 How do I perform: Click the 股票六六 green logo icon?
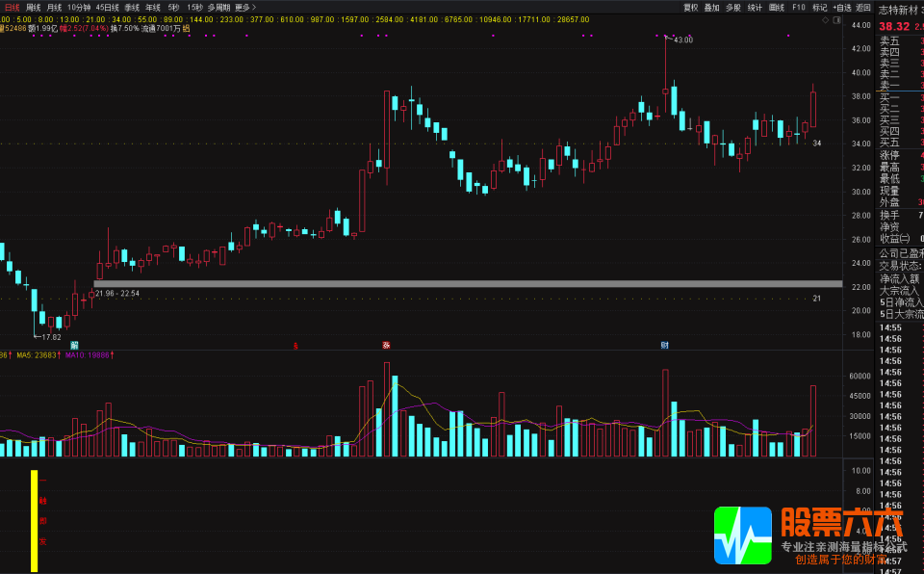pos(742,535)
